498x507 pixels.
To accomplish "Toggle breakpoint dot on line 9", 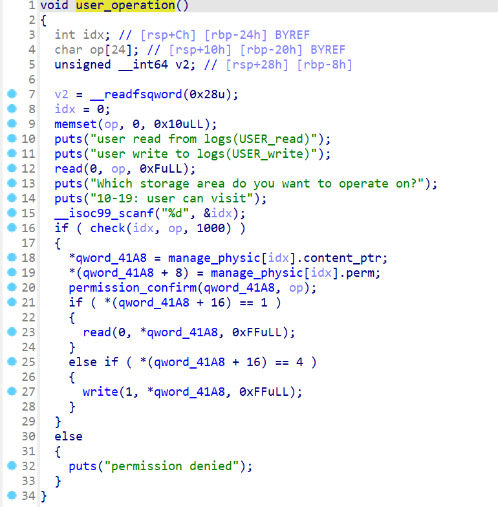I will click(12, 124).
